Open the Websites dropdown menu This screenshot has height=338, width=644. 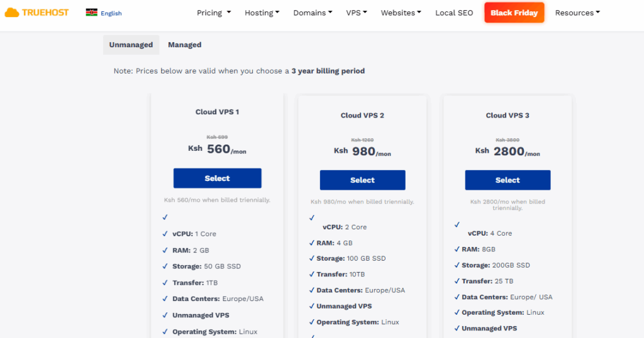click(x=401, y=13)
